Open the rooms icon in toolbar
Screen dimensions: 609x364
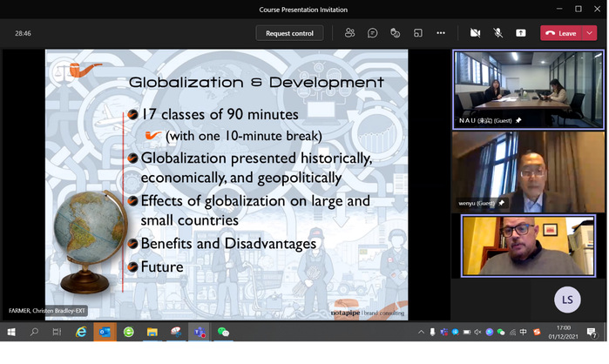(417, 33)
